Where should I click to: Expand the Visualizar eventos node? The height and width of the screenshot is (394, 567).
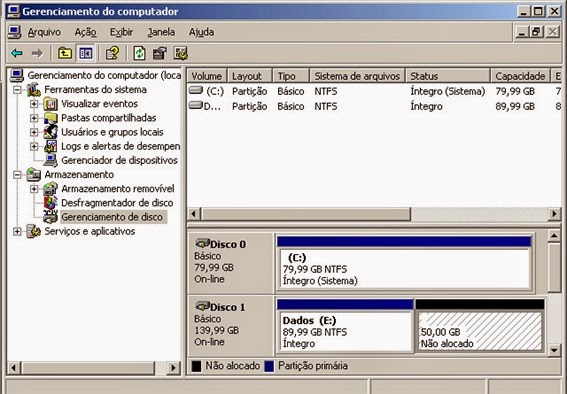(34, 104)
